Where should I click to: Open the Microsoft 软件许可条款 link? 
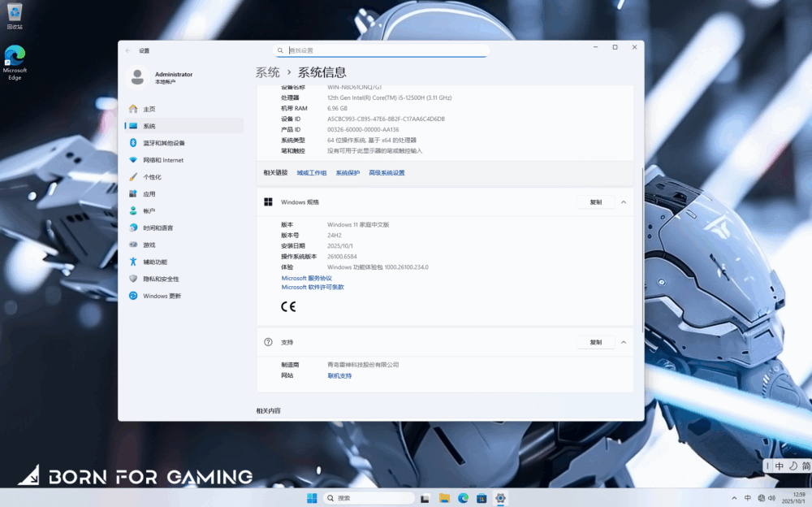(313, 287)
